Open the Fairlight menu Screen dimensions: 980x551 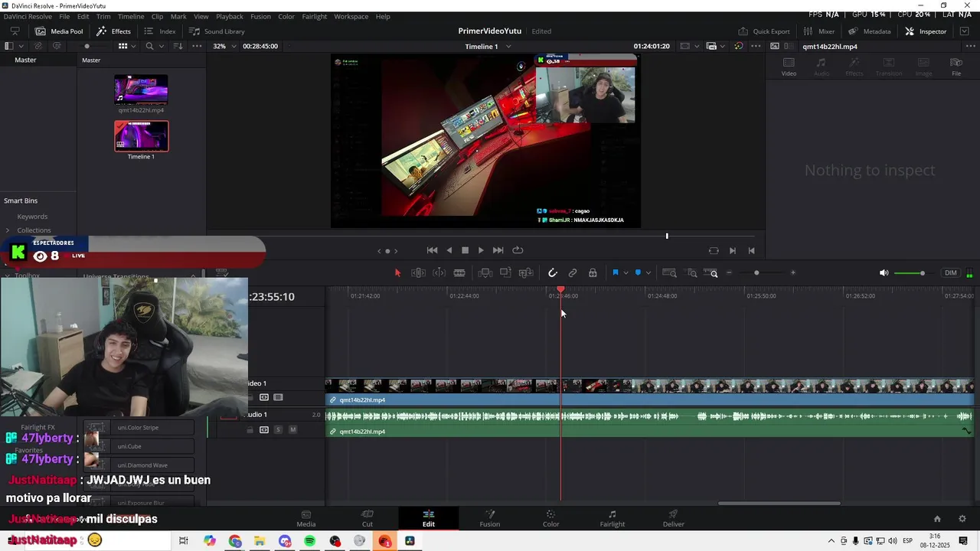(x=314, y=16)
